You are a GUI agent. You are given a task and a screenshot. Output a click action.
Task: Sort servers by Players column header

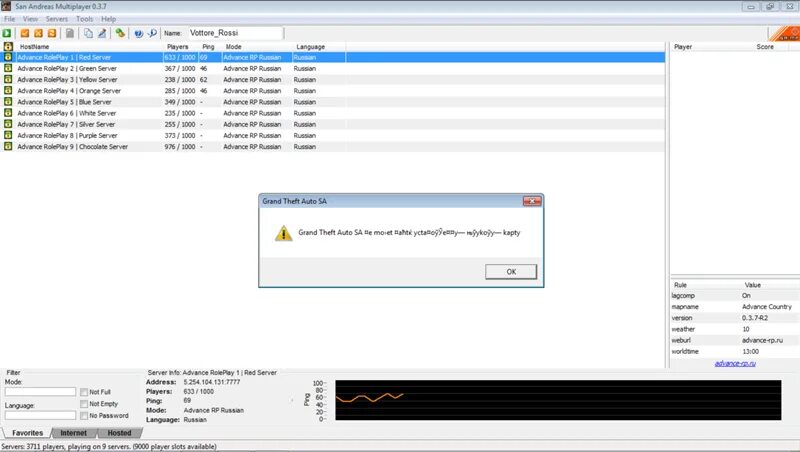(x=178, y=46)
